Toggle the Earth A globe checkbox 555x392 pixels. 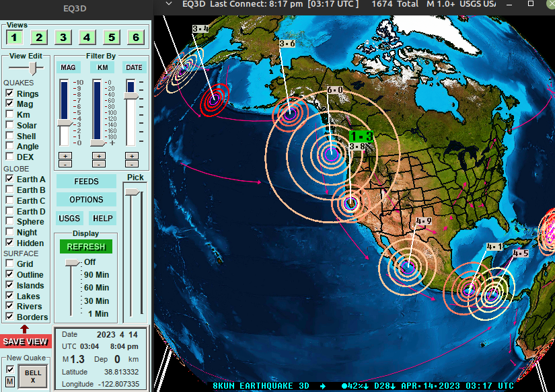[9, 179]
